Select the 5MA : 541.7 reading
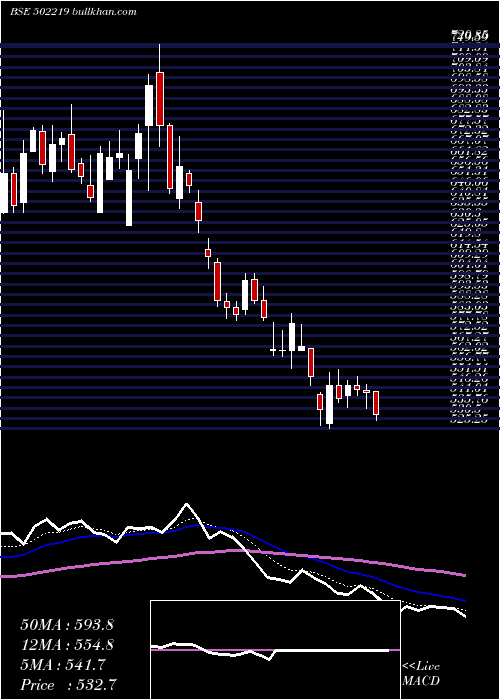Viewport: 500px width, 700px height. tap(62, 665)
